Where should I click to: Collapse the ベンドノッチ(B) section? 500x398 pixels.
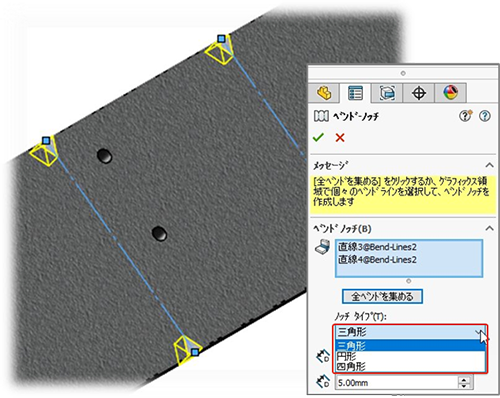coord(489,228)
